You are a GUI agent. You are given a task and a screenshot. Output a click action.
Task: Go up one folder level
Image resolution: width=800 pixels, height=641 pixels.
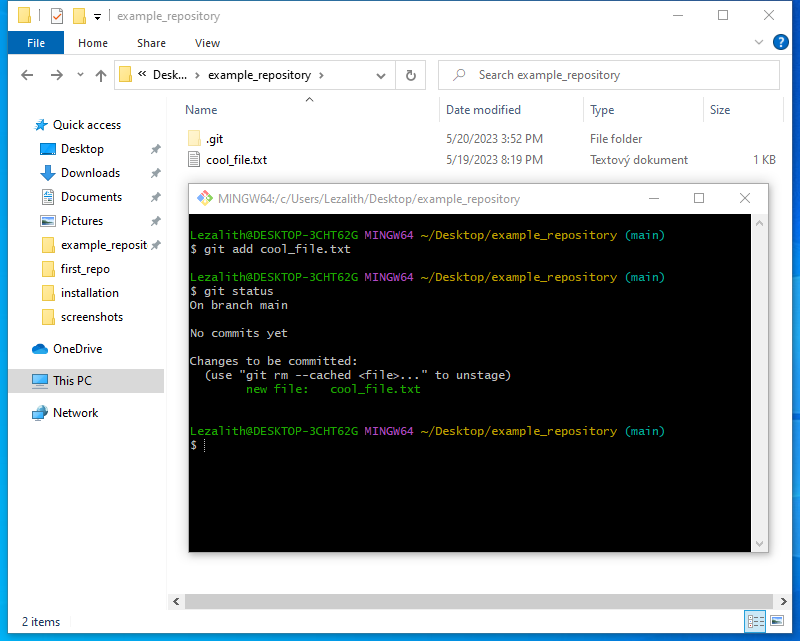[101, 76]
